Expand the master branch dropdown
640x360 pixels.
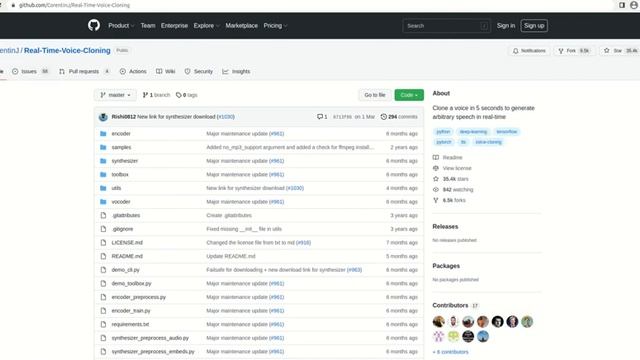pyautogui.click(x=116, y=95)
